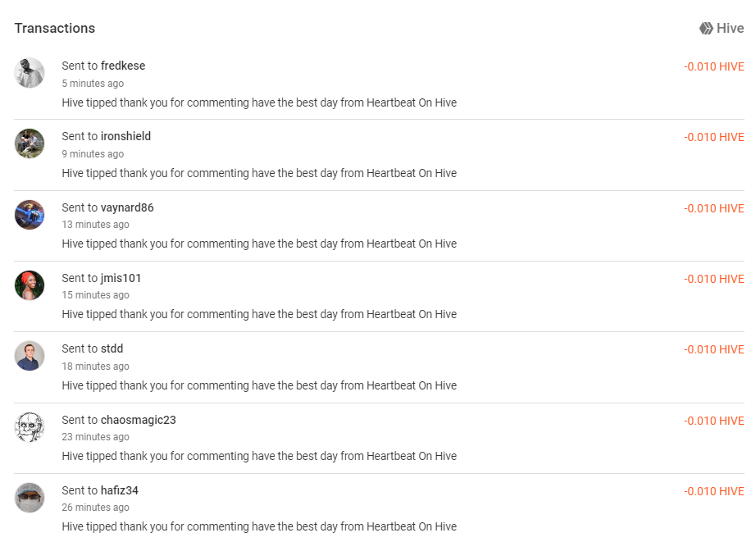The height and width of the screenshot is (542, 756).
Task: Open the jmis101 username link
Action: pyautogui.click(x=121, y=278)
